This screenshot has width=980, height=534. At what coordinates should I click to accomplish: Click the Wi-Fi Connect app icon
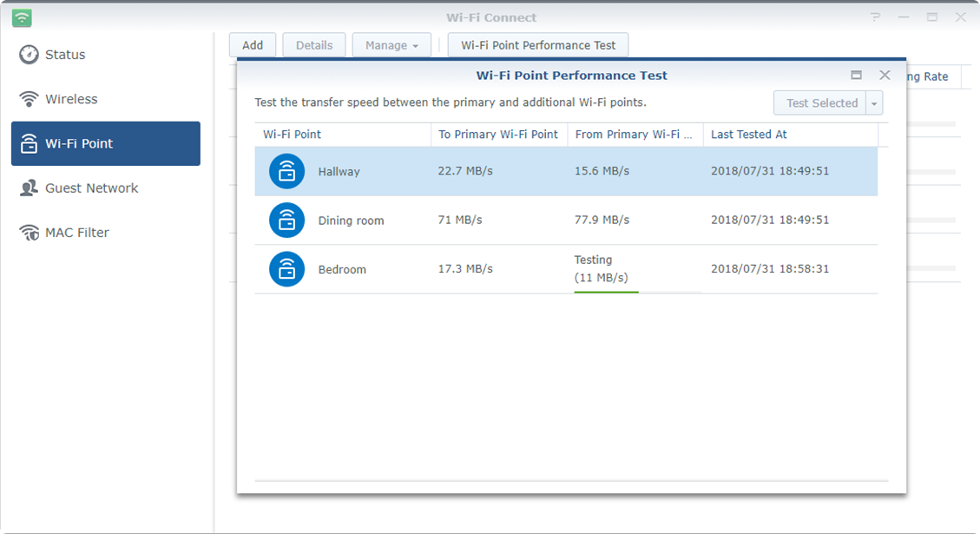tap(22, 17)
